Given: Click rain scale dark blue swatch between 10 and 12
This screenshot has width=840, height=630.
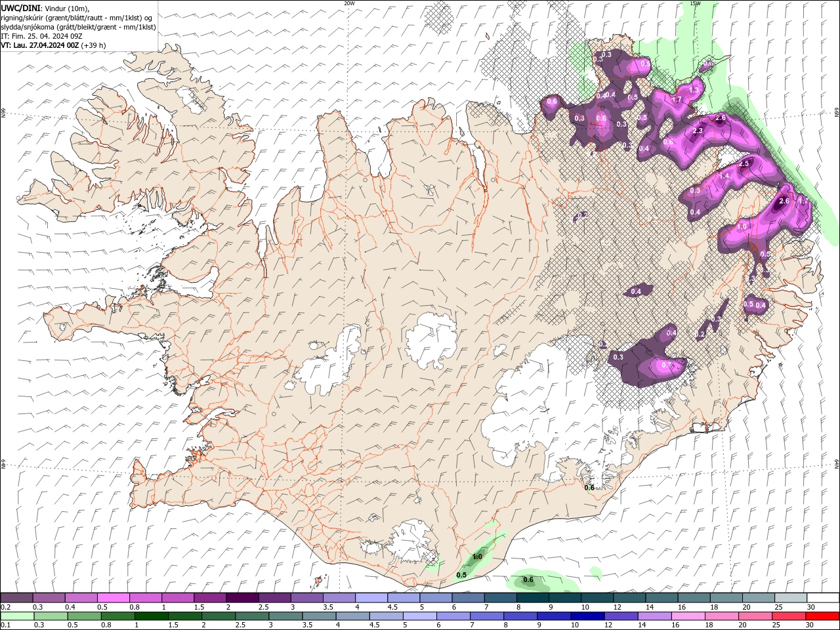Looking at the screenshot, I should point(587,616).
